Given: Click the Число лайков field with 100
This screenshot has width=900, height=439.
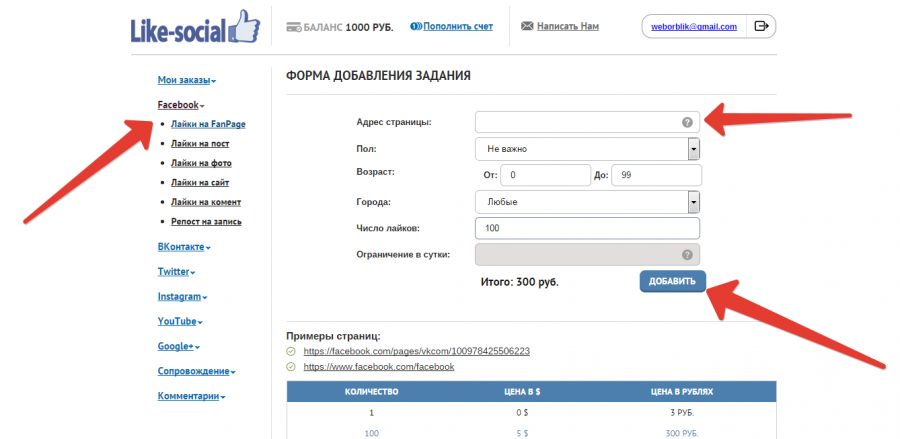Looking at the screenshot, I should (x=588, y=228).
